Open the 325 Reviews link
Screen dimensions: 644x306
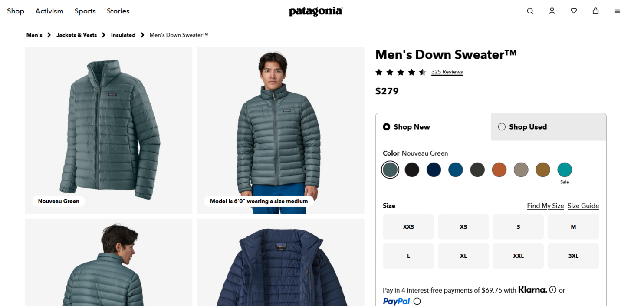[447, 72]
